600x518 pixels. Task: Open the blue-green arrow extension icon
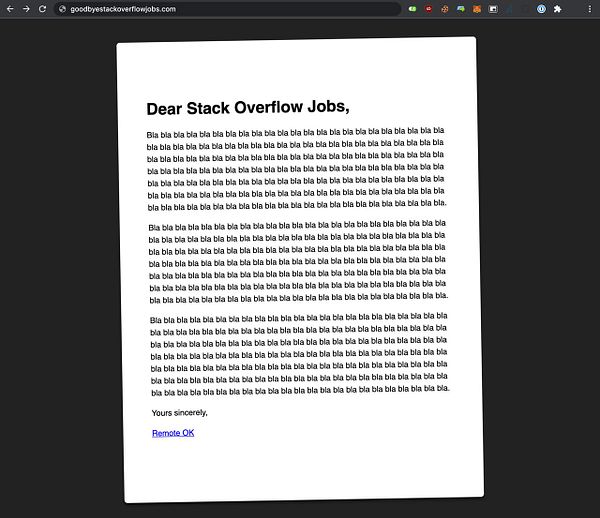coord(461,9)
